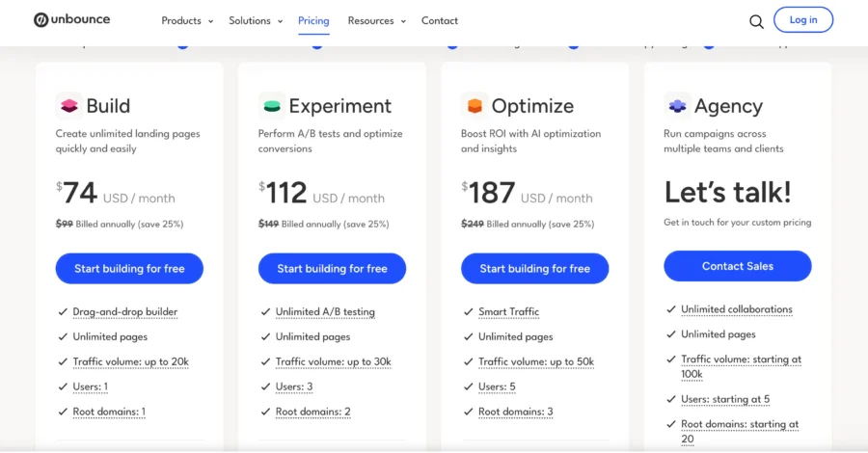
Task: Go to the Pricing page tab
Action: click(x=313, y=20)
